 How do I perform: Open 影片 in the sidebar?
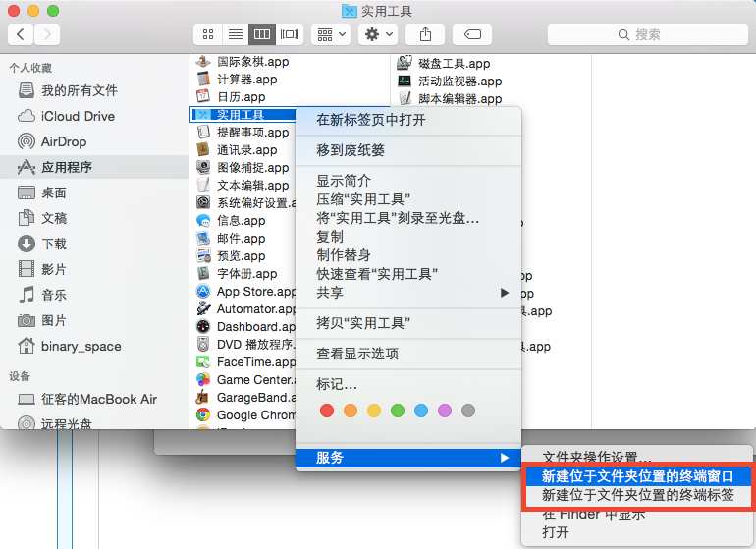point(94,270)
